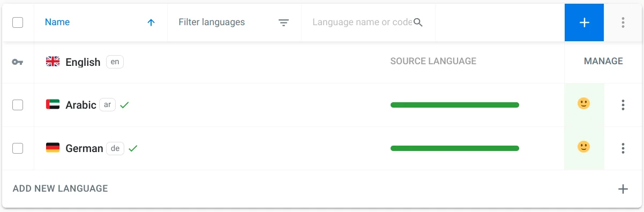Toggle the select-all checkbox in header
Screen dimensions: 644x212
click(x=18, y=22)
